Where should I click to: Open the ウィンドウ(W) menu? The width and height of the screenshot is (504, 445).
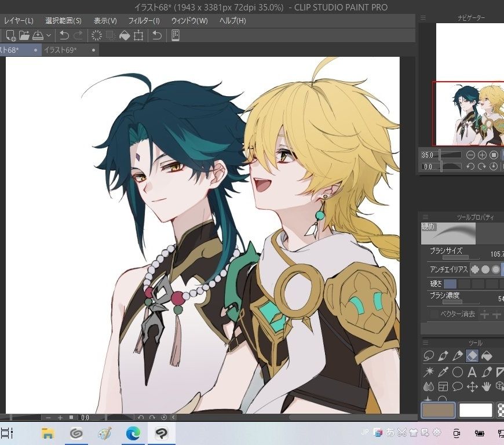[x=189, y=21]
